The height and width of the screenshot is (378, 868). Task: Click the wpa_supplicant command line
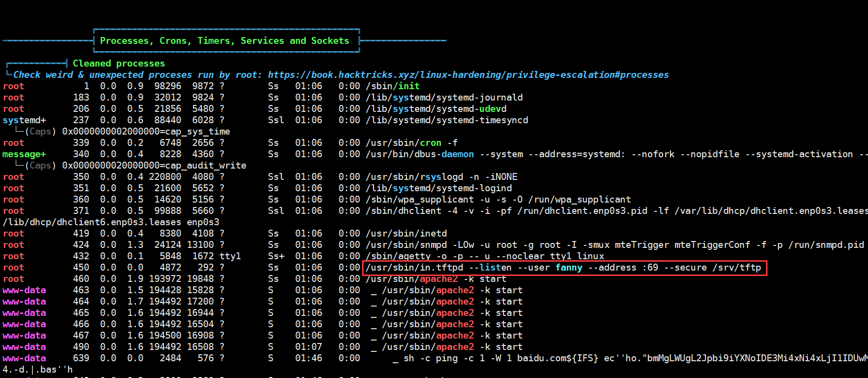click(x=498, y=200)
